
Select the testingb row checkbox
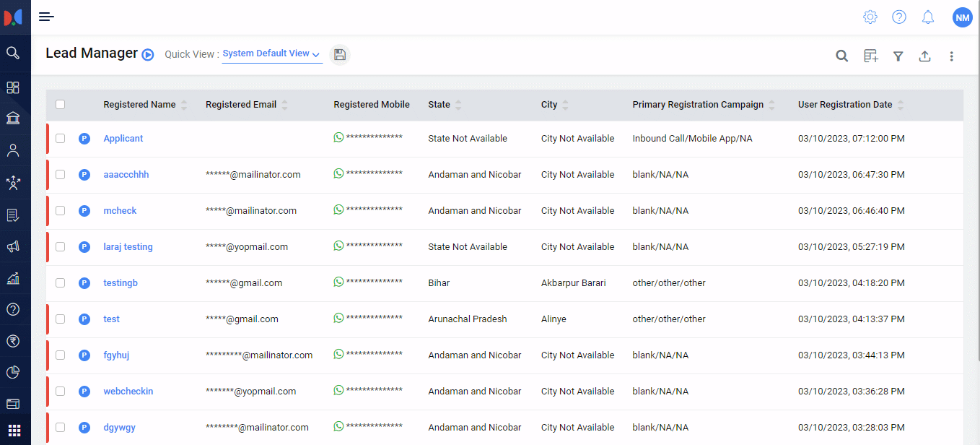61,283
